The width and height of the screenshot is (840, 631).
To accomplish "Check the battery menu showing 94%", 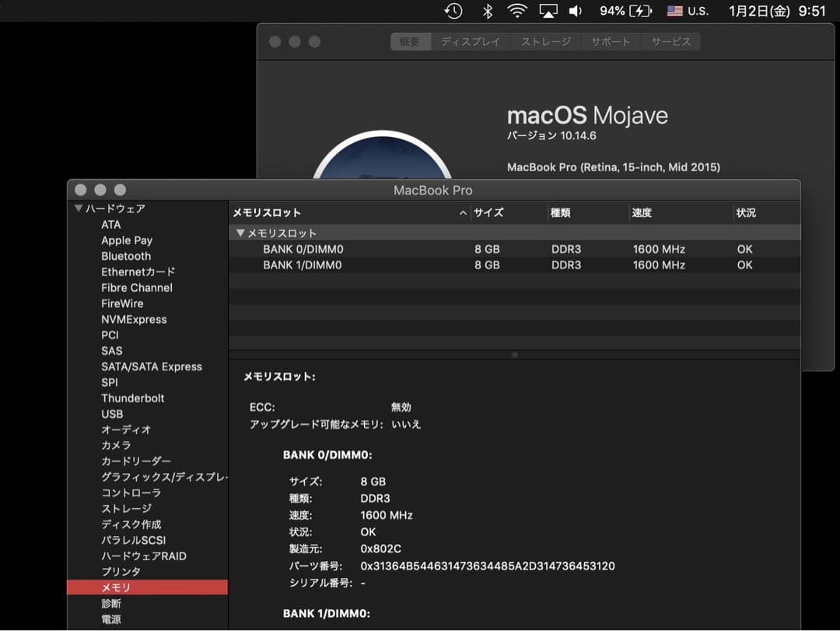I will click(625, 11).
